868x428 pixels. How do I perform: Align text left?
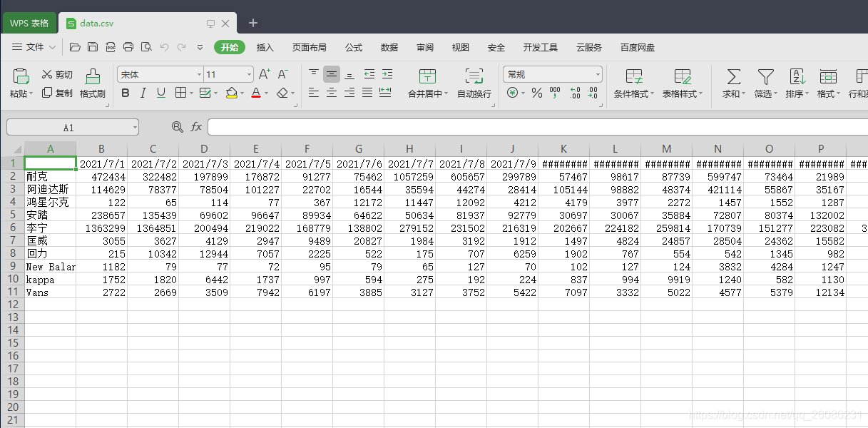click(314, 93)
